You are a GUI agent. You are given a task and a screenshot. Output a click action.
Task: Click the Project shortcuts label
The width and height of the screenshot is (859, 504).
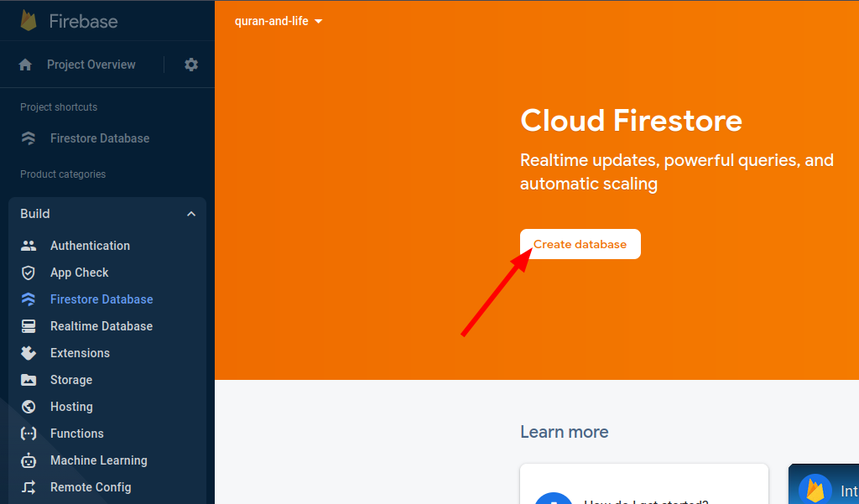(59, 107)
